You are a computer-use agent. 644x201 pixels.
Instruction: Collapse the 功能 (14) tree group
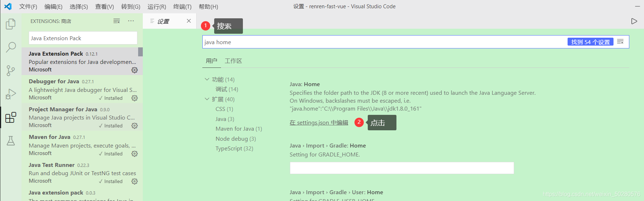tap(207, 79)
